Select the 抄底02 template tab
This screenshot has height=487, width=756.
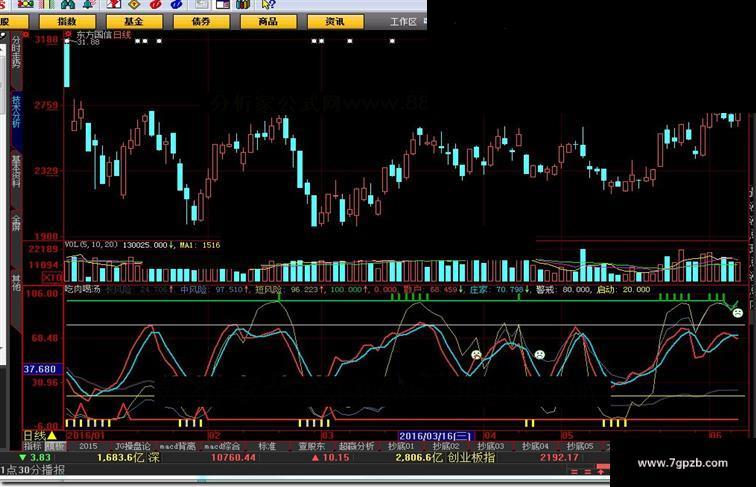click(x=446, y=446)
